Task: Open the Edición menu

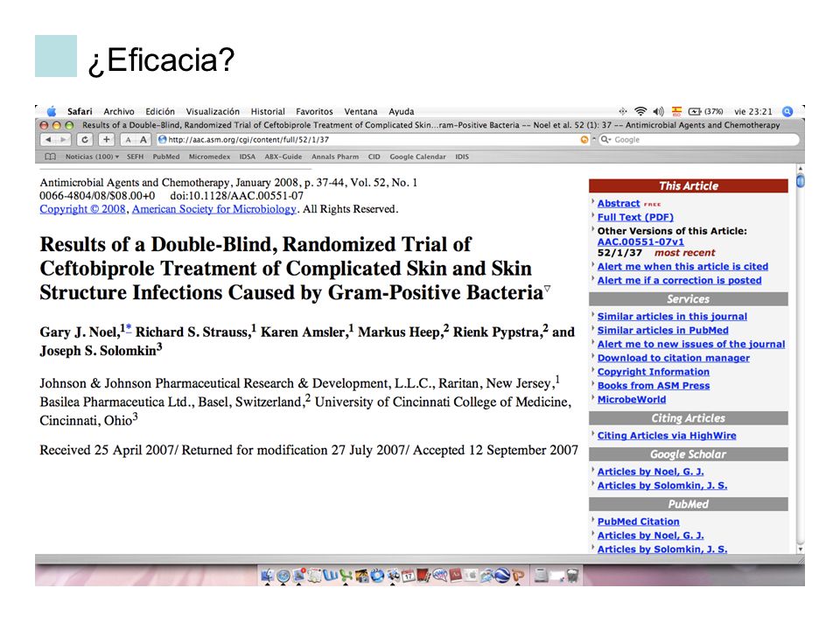Action: tap(160, 111)
